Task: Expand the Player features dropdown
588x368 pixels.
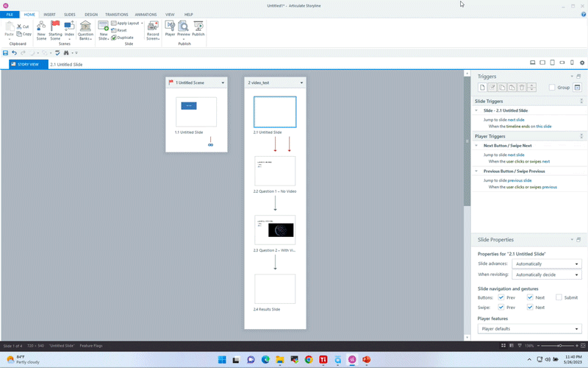Action: (529, 328)
